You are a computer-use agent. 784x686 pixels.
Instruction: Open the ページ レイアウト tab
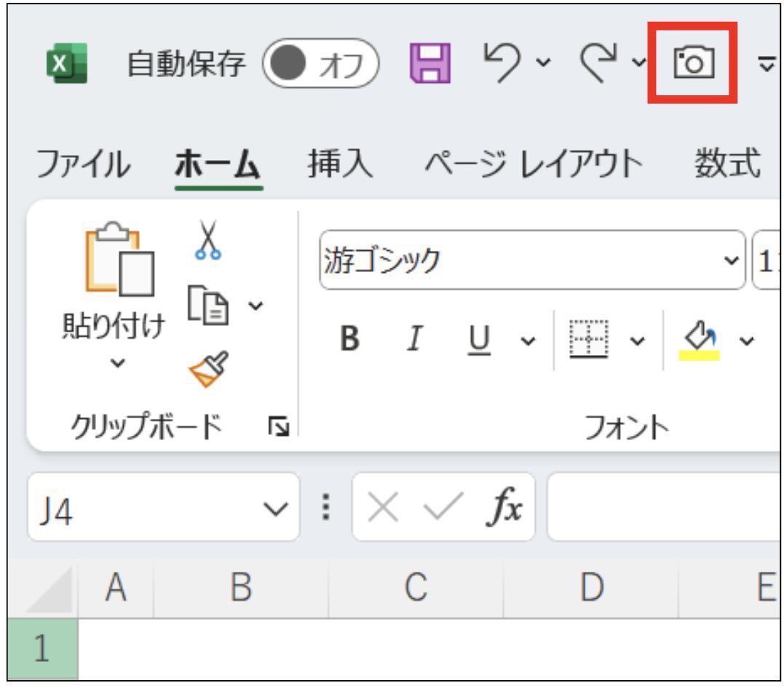pyautogui.click(x=533, y=164)
